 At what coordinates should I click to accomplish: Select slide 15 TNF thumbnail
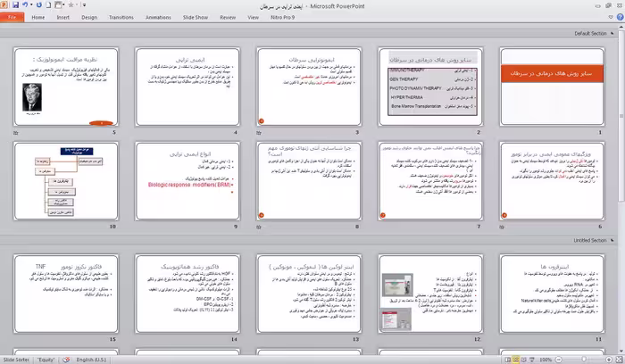(66, 294)
